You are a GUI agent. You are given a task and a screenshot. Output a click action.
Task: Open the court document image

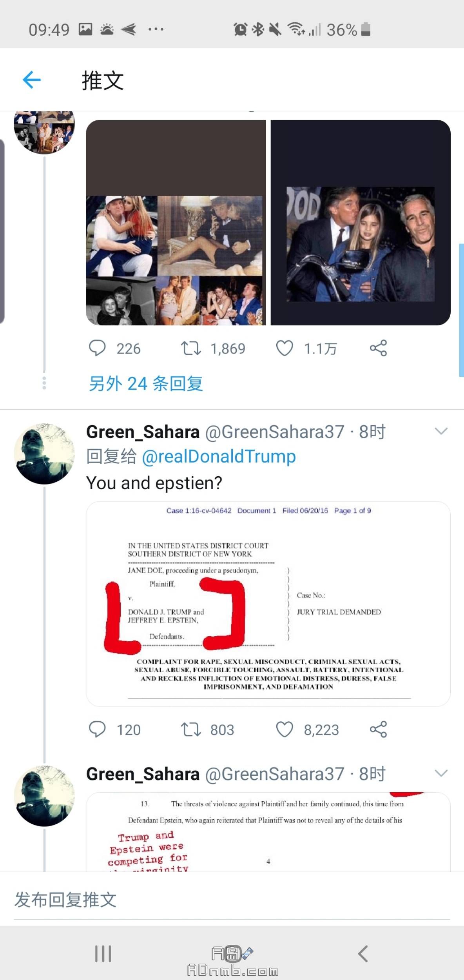click(268, 604)
